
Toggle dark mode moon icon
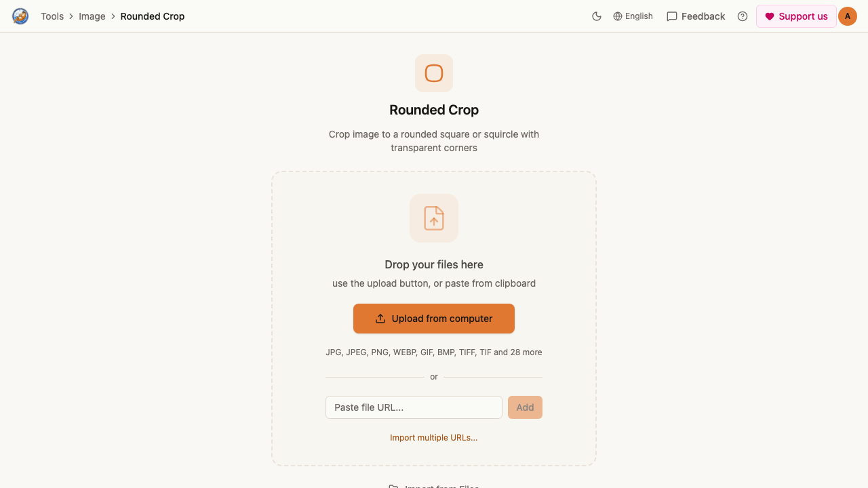pos(597,16)
